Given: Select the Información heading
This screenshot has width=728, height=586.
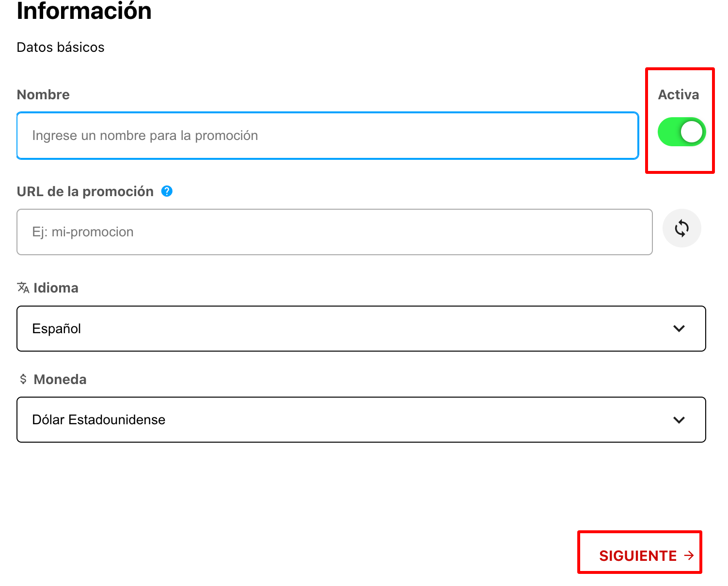Looking at the screenshot, I should click(84, 12).
